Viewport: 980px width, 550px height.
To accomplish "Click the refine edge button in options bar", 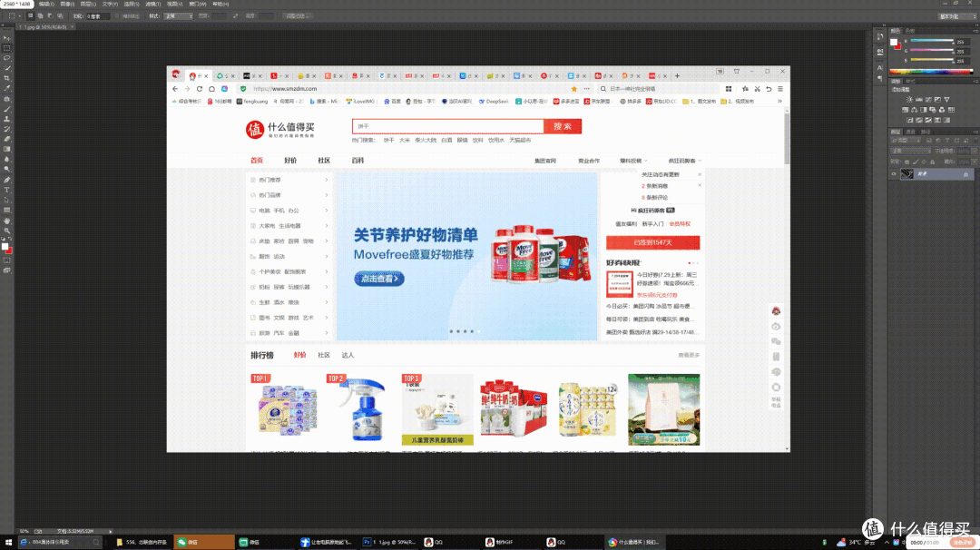I will point(299,16).
